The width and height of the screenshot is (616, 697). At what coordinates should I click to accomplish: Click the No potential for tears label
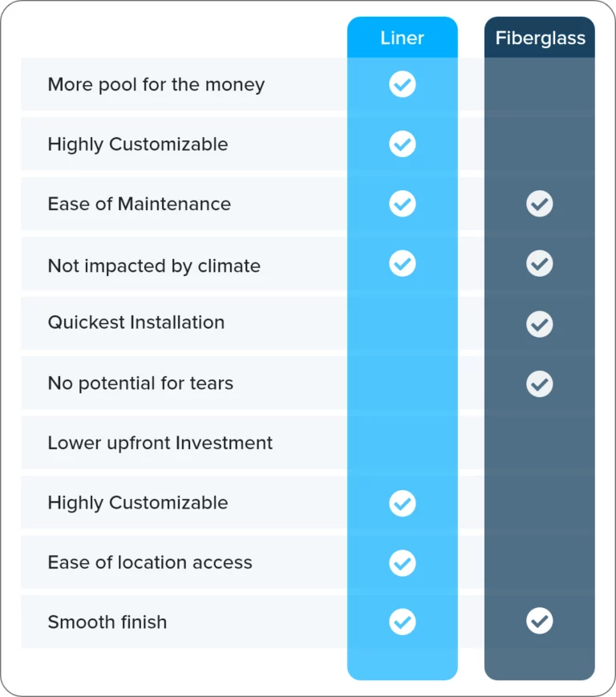point(140,383)
